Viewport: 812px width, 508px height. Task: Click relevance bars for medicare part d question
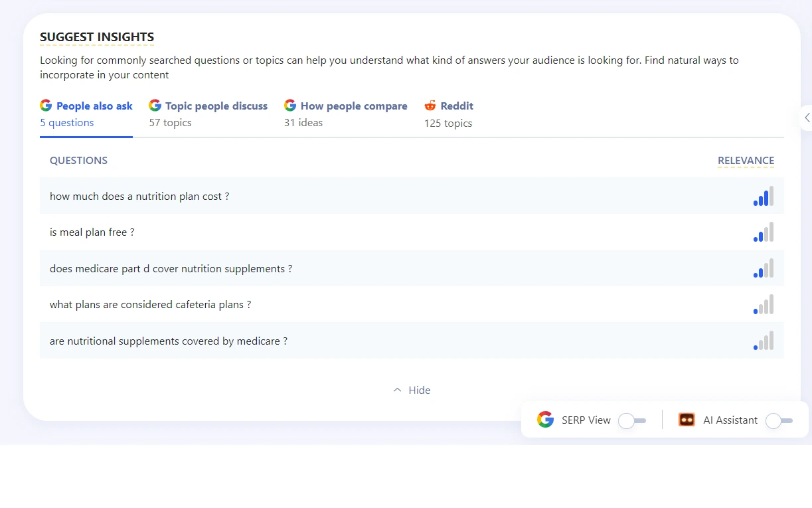[763, 269]
